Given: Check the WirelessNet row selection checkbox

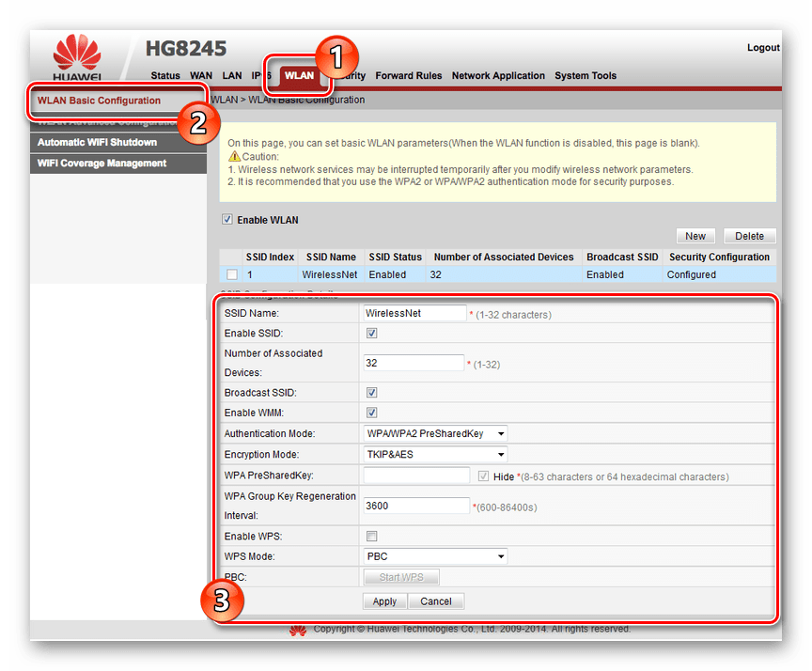Looking at the screenshot, I should (x=232, y=274).
